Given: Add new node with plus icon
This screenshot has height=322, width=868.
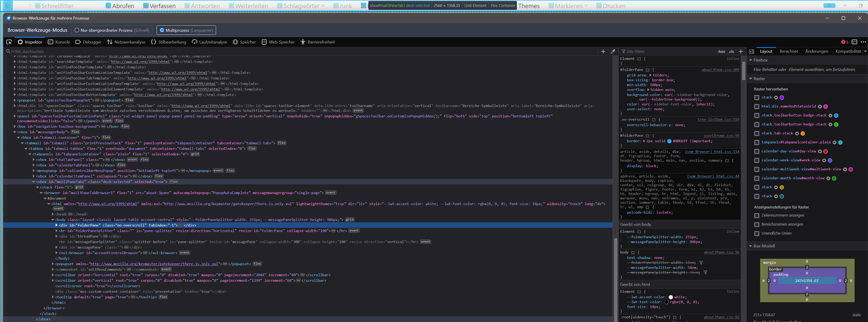Looking at the screenshot, I should click(603, 52).
